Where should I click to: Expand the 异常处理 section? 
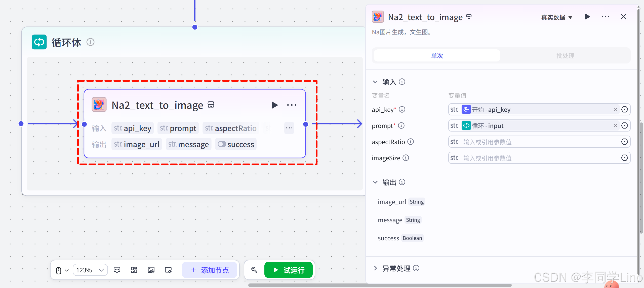click(x=375, y=268)
